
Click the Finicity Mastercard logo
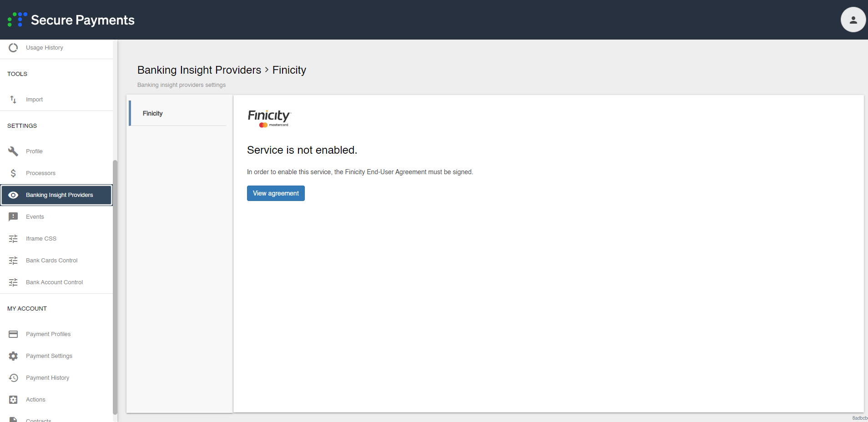pyautogui.click(x=269, y=118)
